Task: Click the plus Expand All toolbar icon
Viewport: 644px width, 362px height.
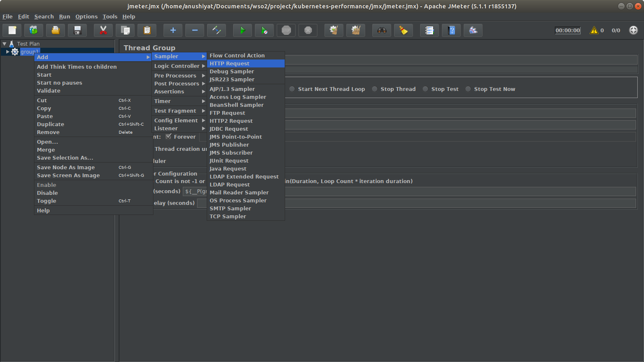Action: coord(173,30)
